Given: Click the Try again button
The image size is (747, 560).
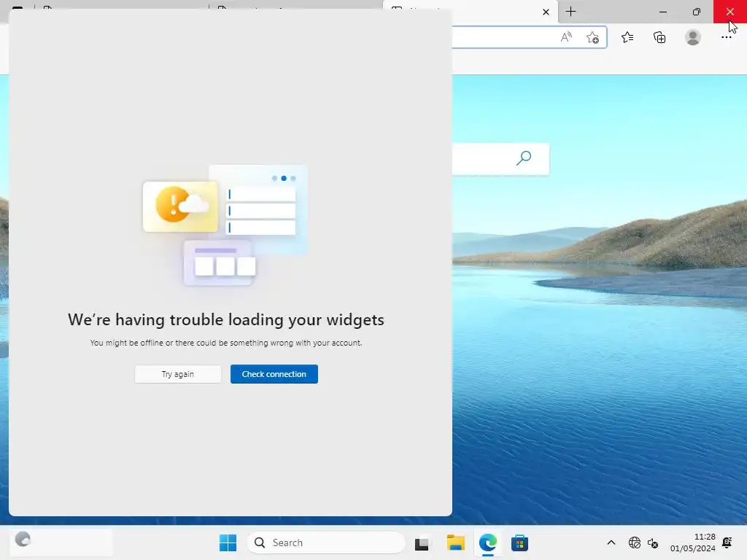Looking at the screenshot, I should point(178,374).
